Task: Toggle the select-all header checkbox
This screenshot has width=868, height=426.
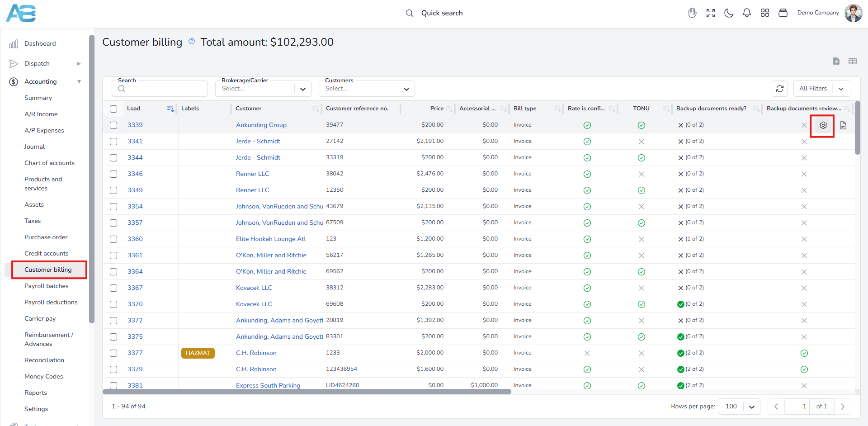Action: click(x=113, y=109)
